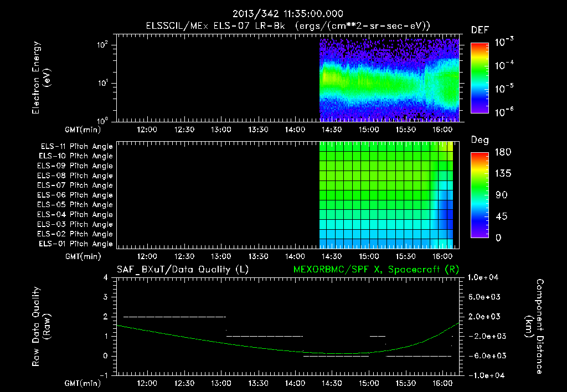
Task: Click the 6.0e+03 distance axis label
Action: (x=484, y=297)
